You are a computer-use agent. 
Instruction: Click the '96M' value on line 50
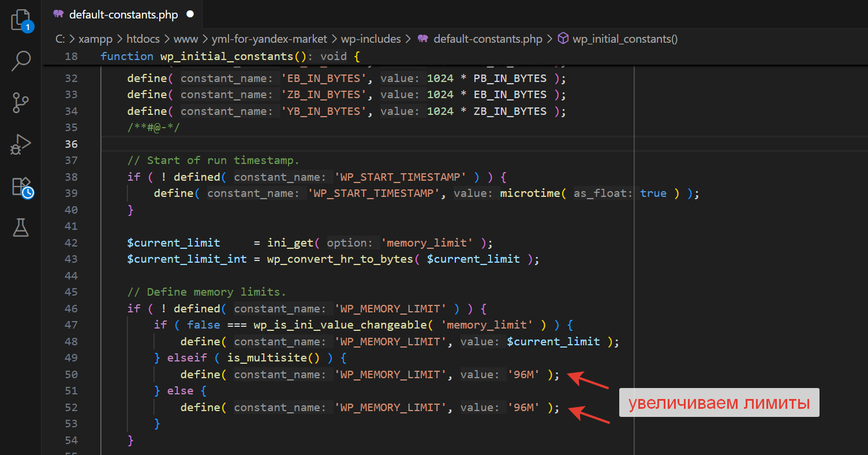[523, 375]
